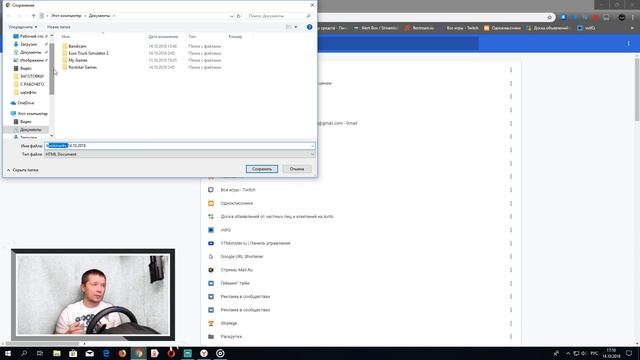Launch Microsoft Edge from the taskbar

click(106, 353)
